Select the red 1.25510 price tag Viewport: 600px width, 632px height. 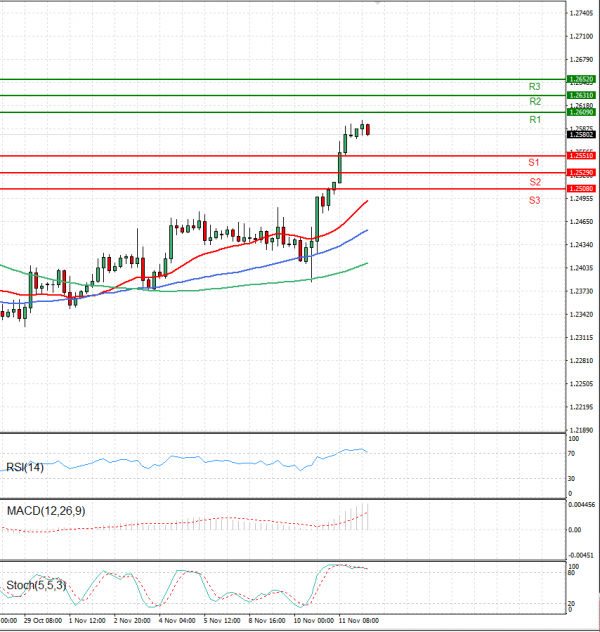[581, 156]
